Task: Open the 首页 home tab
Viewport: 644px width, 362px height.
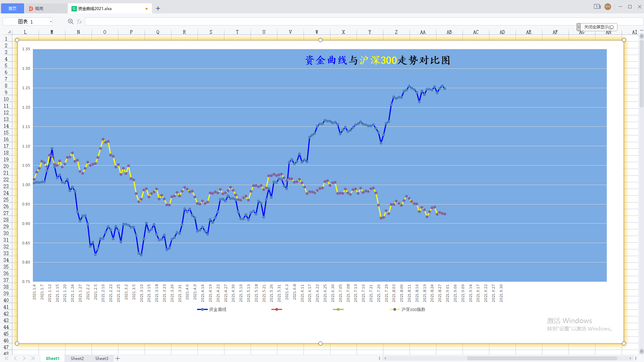Action: [12, 8]
